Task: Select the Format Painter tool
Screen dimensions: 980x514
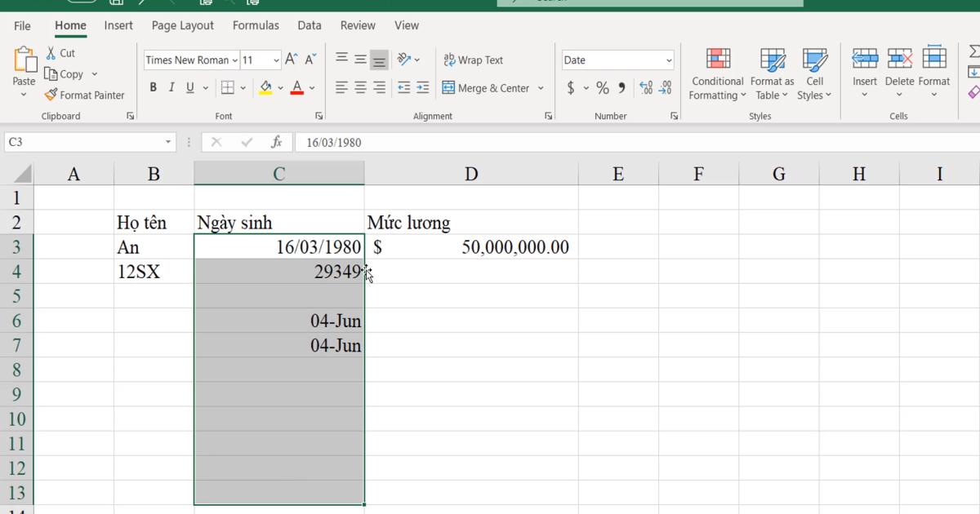Action: [x=85, y=95]
